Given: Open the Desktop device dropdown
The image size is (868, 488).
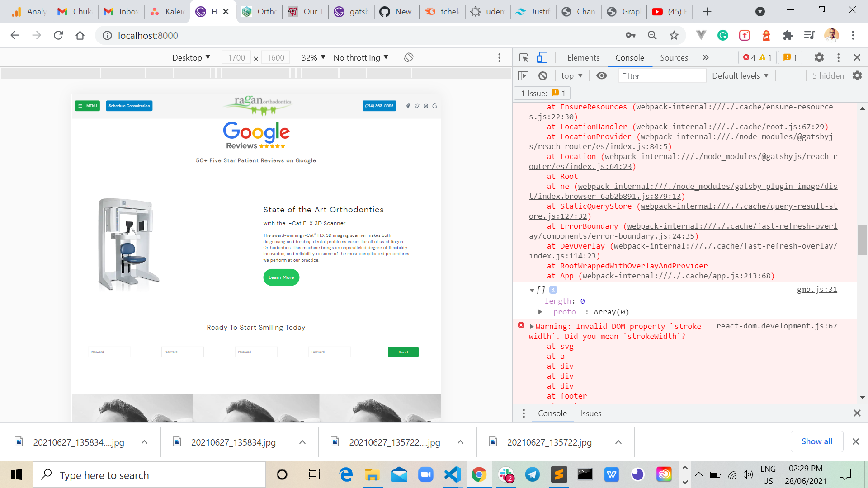Looking at the screenshot, I should [x=191, y=57].
